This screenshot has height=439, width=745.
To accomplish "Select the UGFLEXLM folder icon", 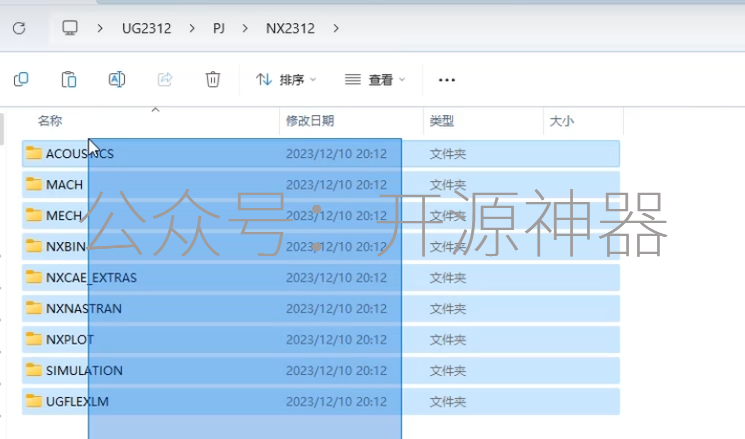I will tap(34, 401).
